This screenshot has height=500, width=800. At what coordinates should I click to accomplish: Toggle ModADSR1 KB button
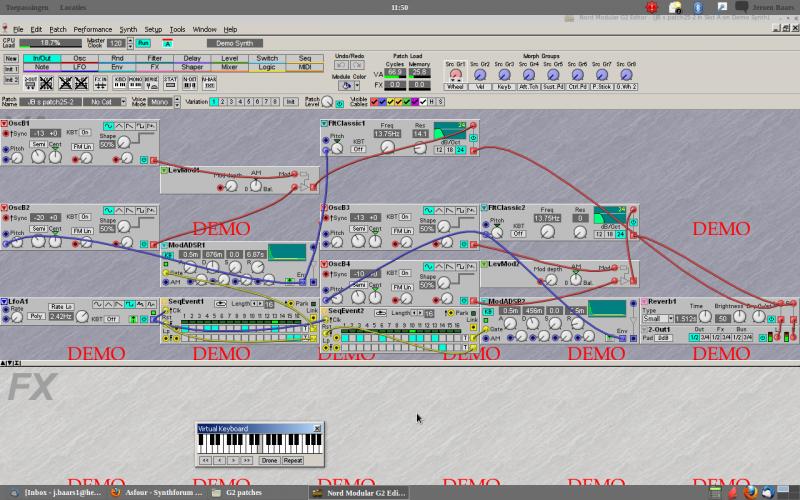pos(167,255)
